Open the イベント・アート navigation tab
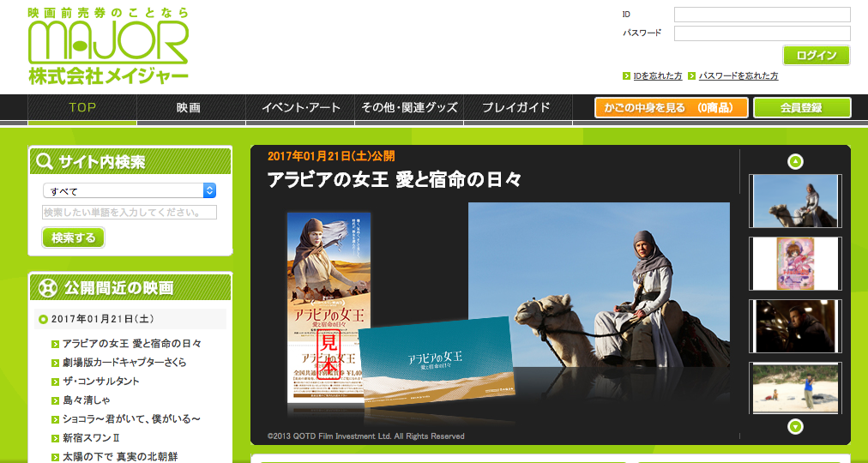This screenshot has height=463, width=868. click(x=300, y=107)
